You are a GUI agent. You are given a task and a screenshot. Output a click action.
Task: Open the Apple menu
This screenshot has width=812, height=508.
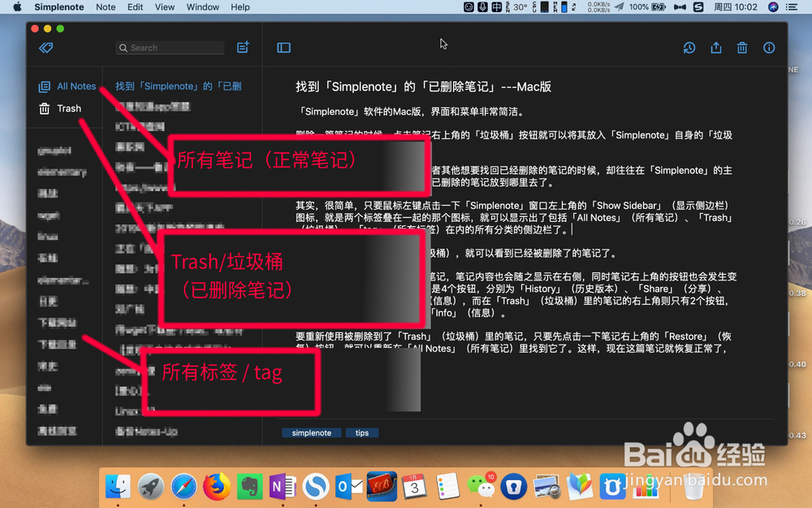tap(17, 7)
